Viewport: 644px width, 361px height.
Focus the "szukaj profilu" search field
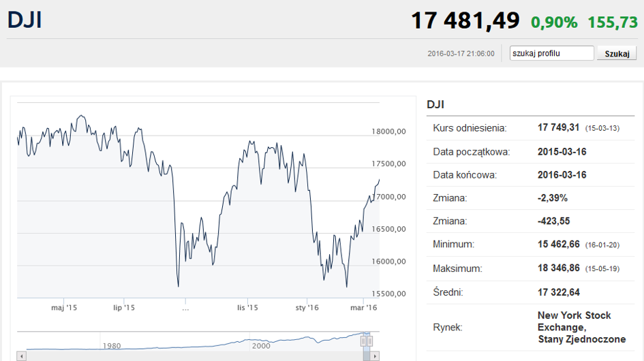[551, 53]
